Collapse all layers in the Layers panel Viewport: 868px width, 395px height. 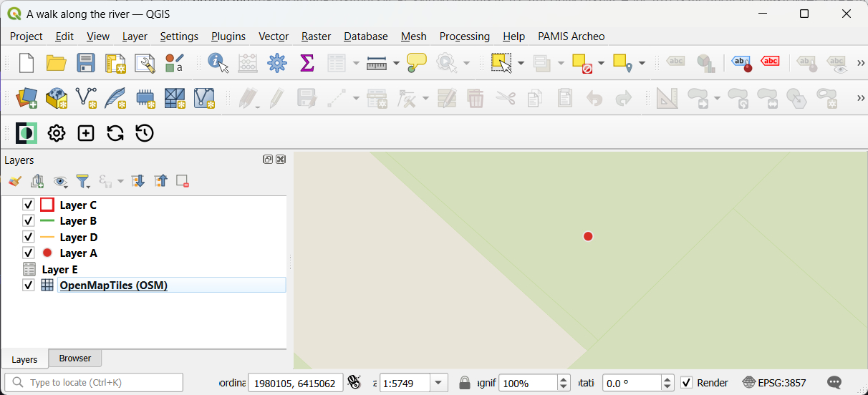pyautogui.click(x=160, y=182)
